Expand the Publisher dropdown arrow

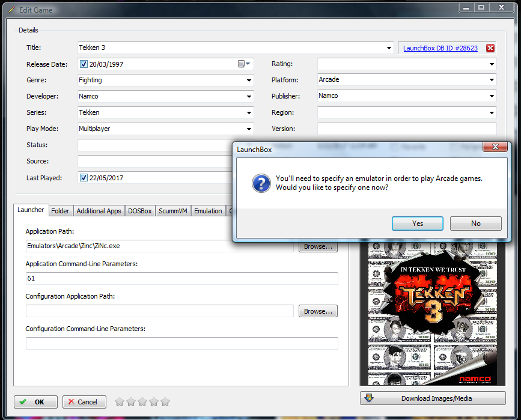pos(492,96)
